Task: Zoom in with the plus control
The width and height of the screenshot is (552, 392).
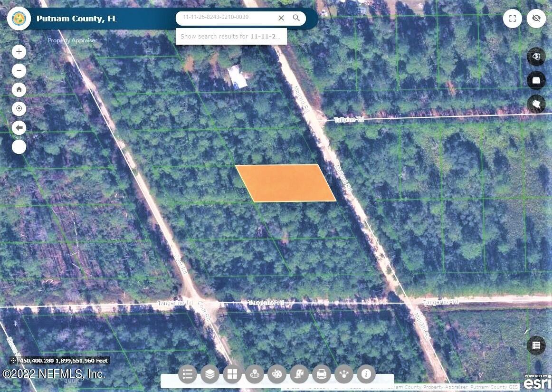Action: (19, 51)
